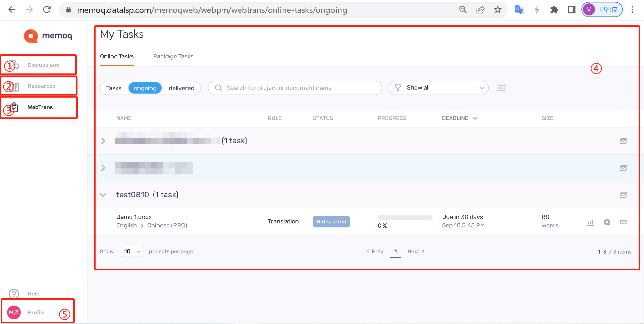The height and width of the screenshot is (324, 644).
Task: Bookmark this page with the star icon
Action: tap(498, 10)
